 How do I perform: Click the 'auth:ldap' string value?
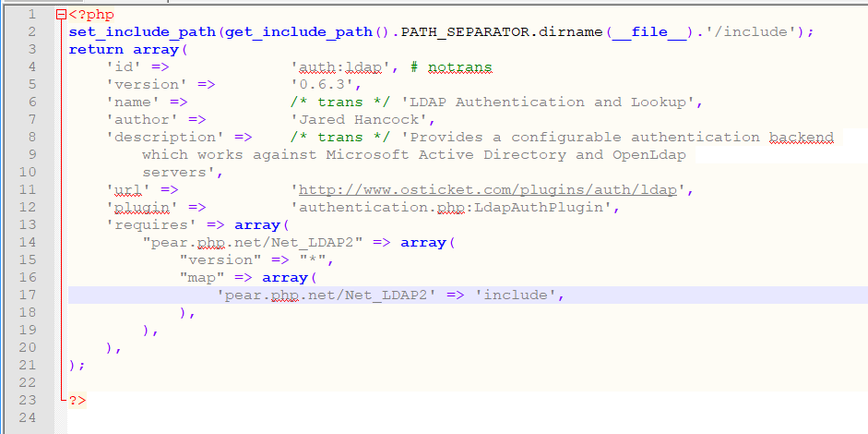[x=340, y=67]
